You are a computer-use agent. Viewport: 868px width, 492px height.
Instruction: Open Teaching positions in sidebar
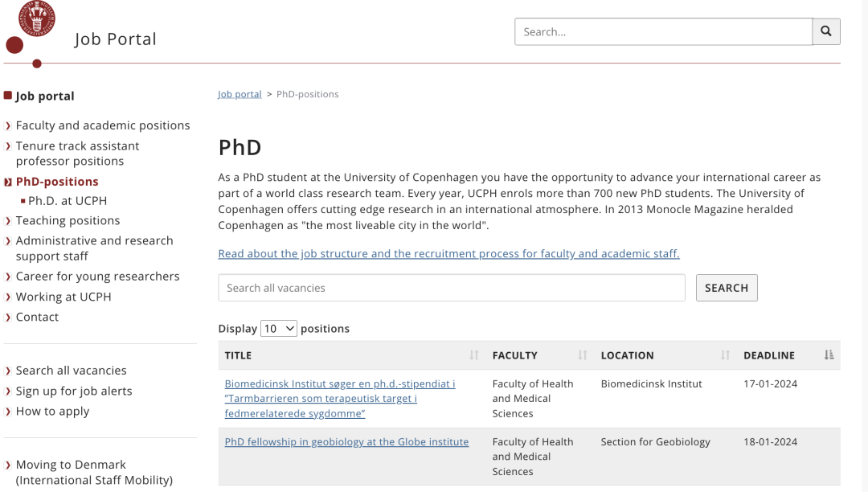point(68,220)
